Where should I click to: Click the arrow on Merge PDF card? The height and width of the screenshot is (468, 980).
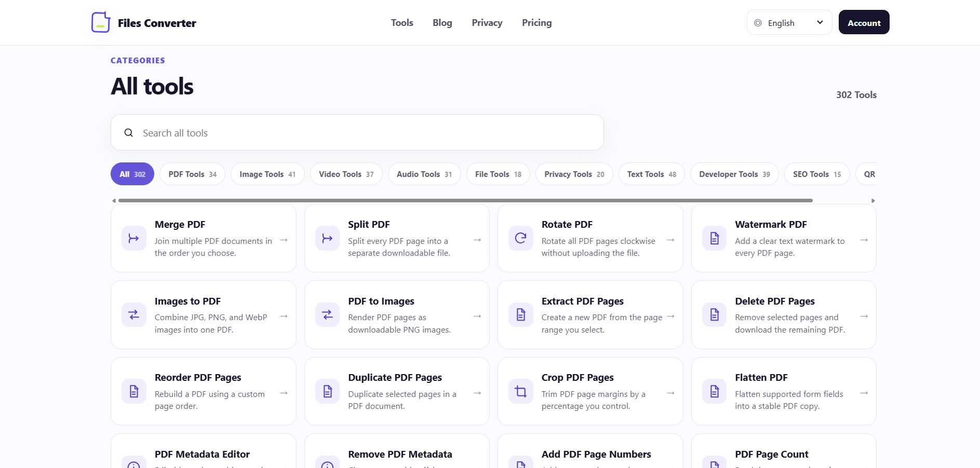click(x=284, y=240)
